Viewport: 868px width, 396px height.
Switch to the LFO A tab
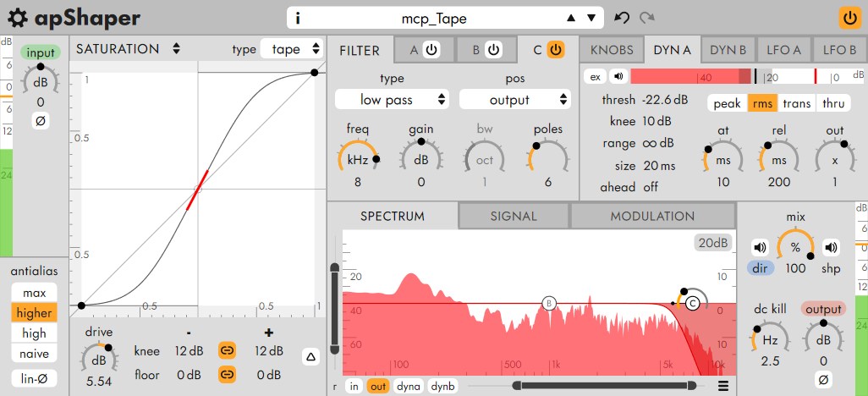[x=784, y=50]
